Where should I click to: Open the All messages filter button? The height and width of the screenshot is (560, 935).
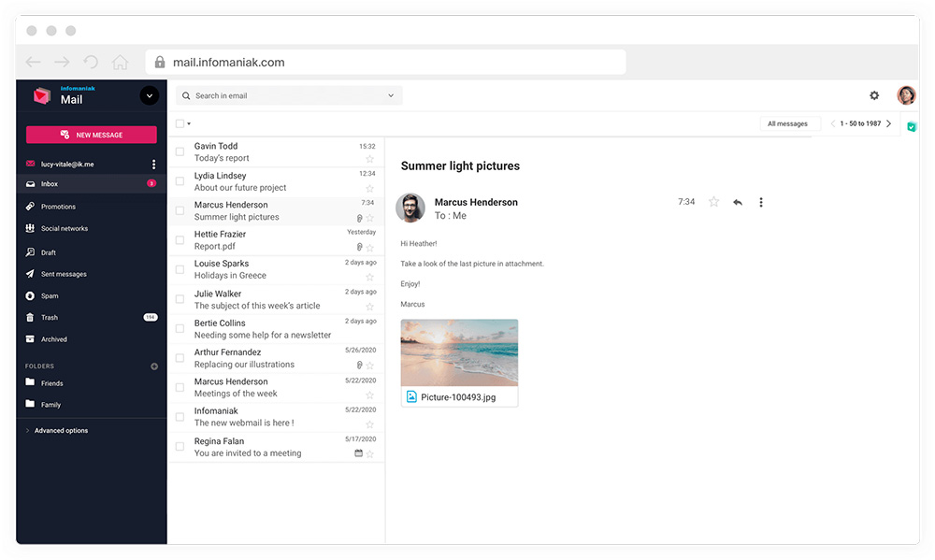coord(787,123)
